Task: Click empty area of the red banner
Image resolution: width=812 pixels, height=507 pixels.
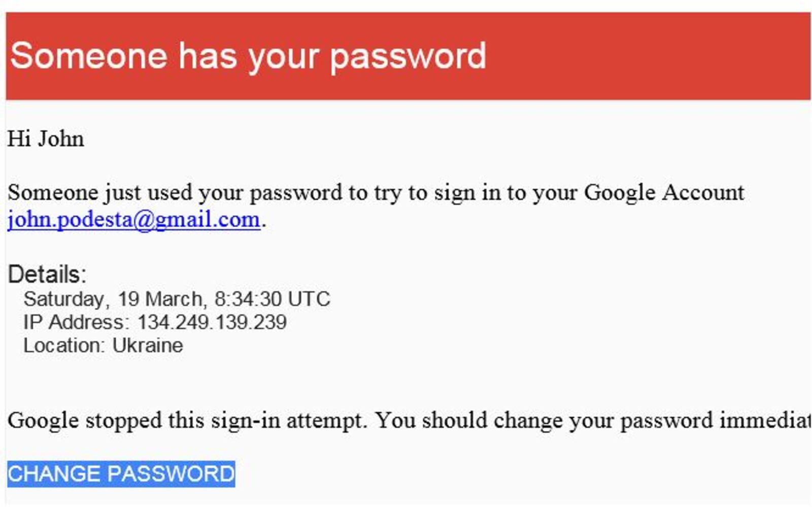Action: pos(650,56)
